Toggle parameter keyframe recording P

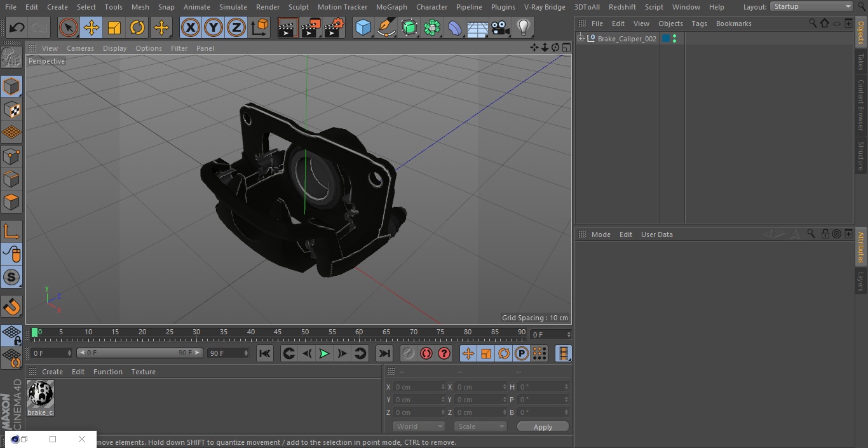[x=522, y=353]
